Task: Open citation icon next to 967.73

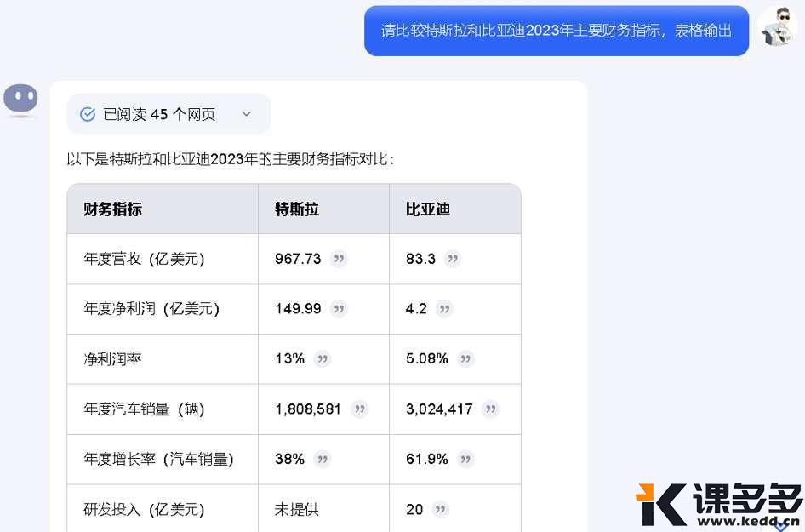Action: pyautogui.click(x=339, y=258)
